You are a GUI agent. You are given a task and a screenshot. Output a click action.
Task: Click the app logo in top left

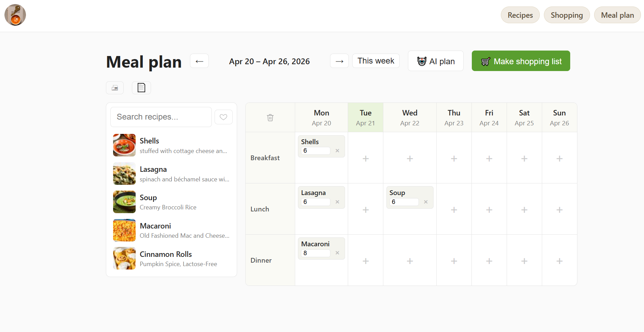click(15, 15)
